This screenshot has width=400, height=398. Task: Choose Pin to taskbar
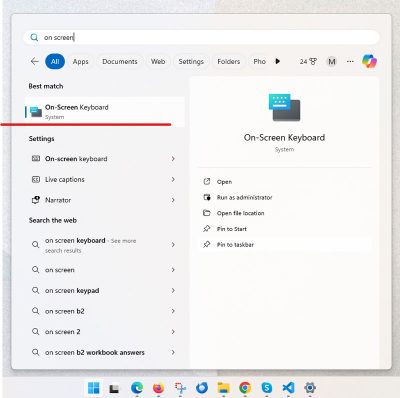[235, 244]
